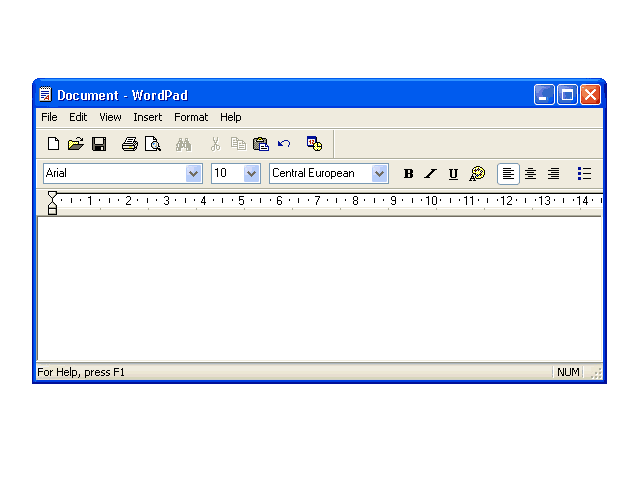The image size is (640, 488).
Task: Maximize the WordPad window
Action: tap(567, 95)
